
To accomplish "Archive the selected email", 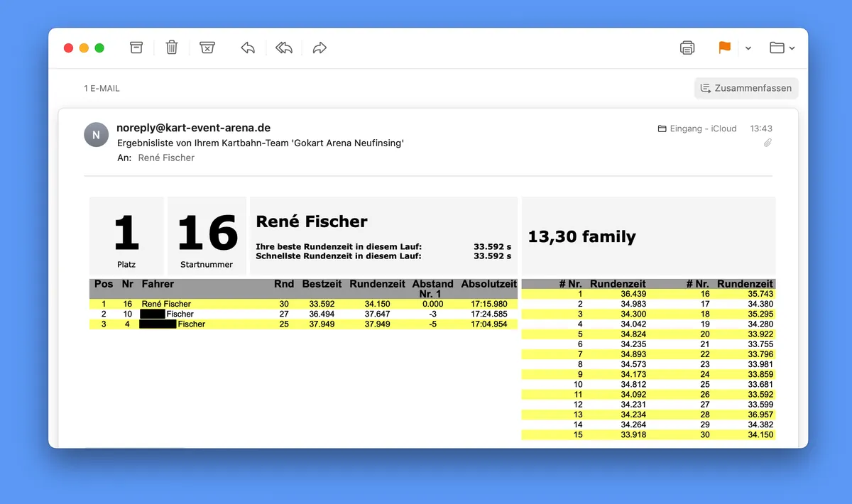I will (136, 47).
